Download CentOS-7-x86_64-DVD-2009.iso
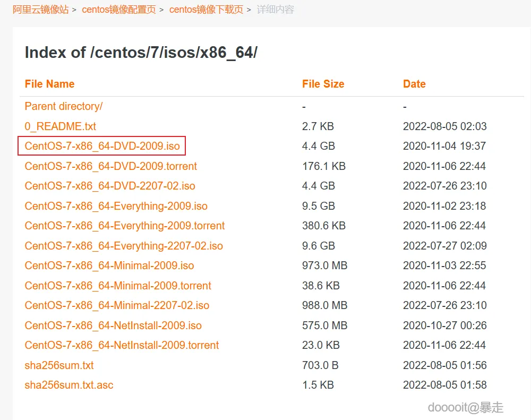531x420 pixels. point(102,146)
